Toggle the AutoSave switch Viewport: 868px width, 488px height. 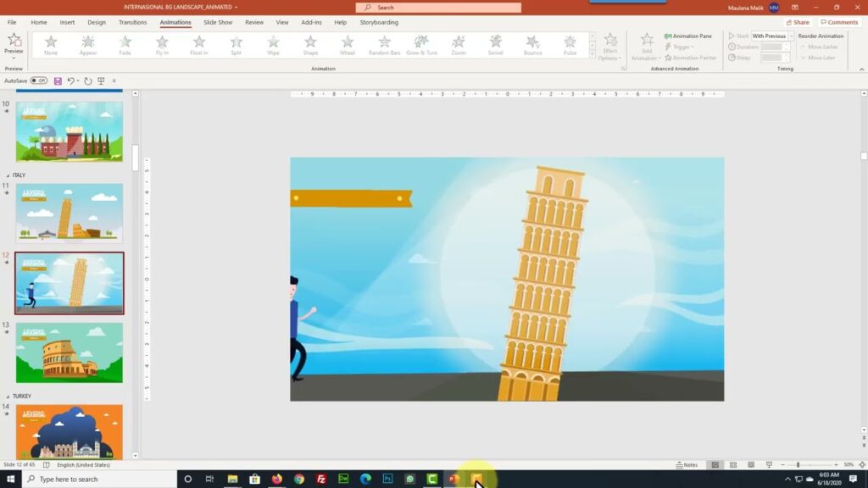point(38,80)
